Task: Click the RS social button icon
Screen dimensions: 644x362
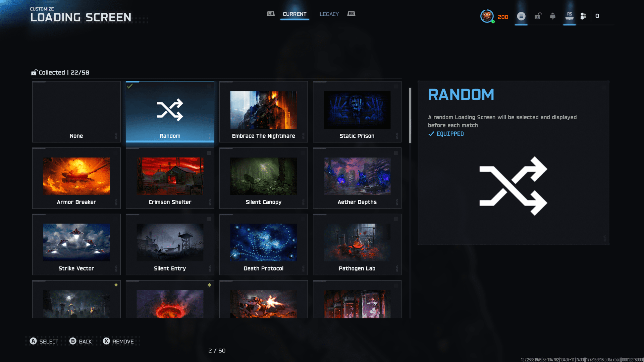Action: pos(569,16)
